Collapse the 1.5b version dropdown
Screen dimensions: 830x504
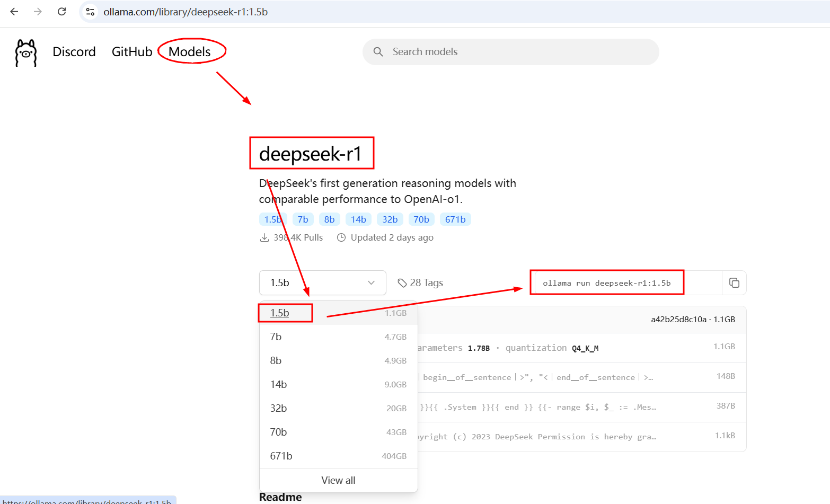[x=323, y=282]
